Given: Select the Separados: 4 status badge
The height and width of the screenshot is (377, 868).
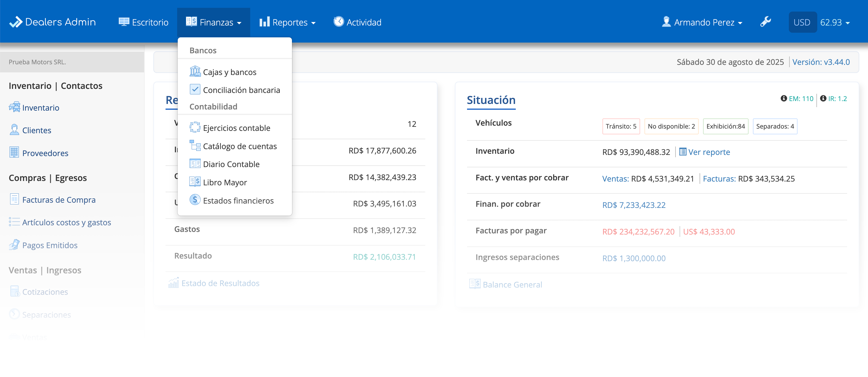Looking at the screenshot, I should pyautogui.click(x=775, y=126).
